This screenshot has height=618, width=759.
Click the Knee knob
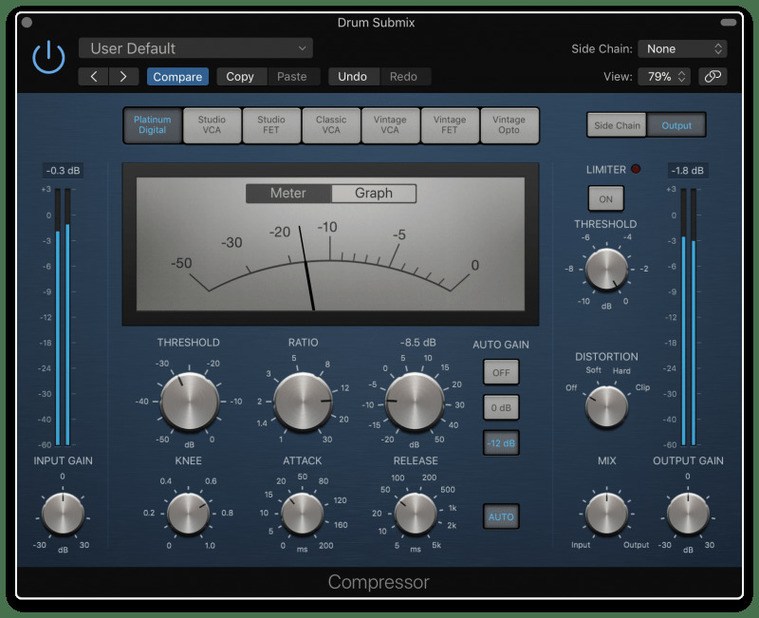pyautogui.click(x=188, y=513)
